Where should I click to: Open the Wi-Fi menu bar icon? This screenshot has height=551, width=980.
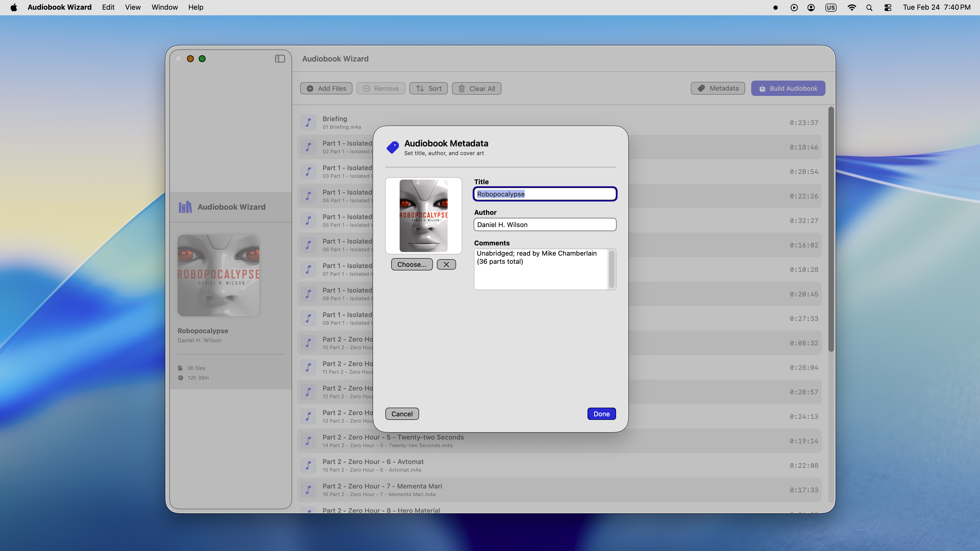[x=852, y=7]
